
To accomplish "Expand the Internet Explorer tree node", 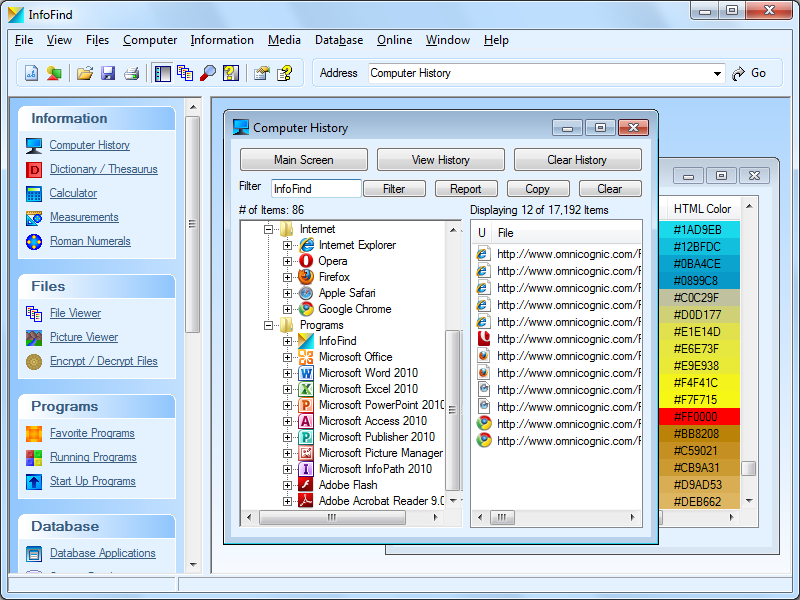I will pyautogui.click(x=288, y=245).
